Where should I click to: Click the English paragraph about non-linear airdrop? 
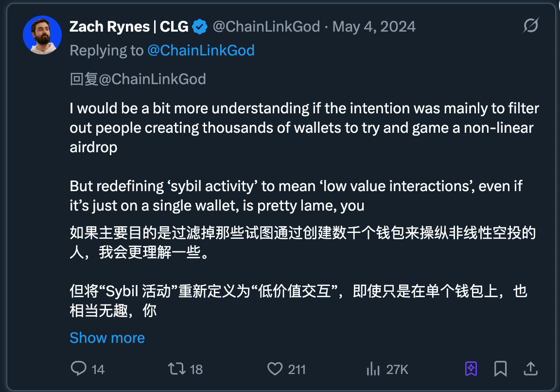pyautogui.click(x=304, y=127)
